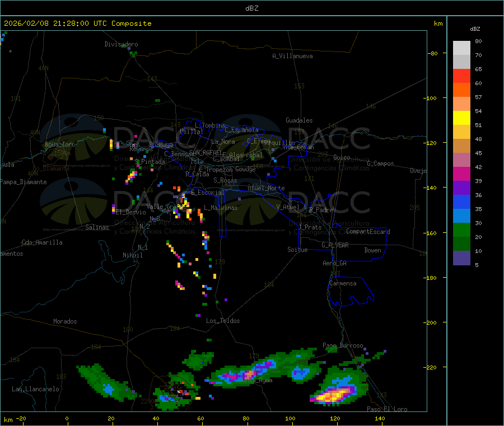Click the Atuel_Norte map label

[x=266, y=188]
